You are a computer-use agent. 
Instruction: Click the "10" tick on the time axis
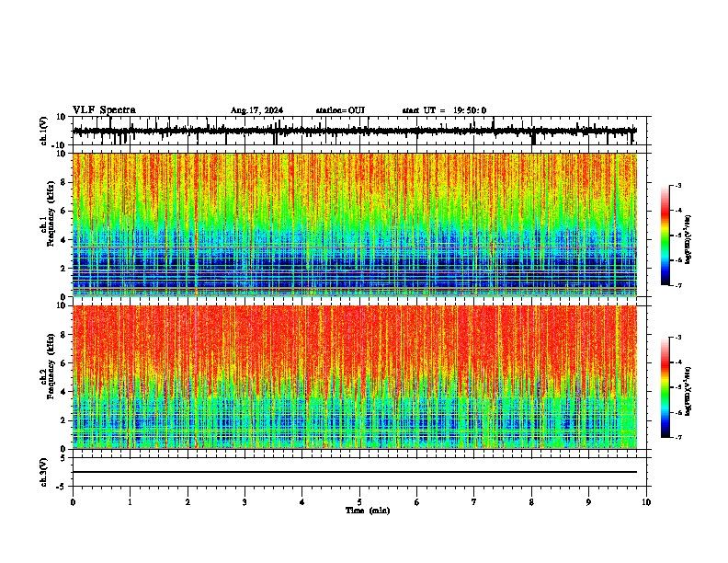(646, 502)
